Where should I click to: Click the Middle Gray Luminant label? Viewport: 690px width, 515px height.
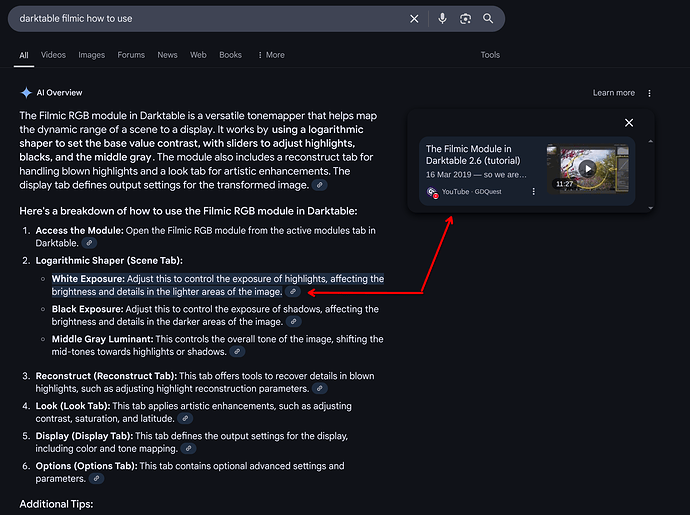point(103,339)
